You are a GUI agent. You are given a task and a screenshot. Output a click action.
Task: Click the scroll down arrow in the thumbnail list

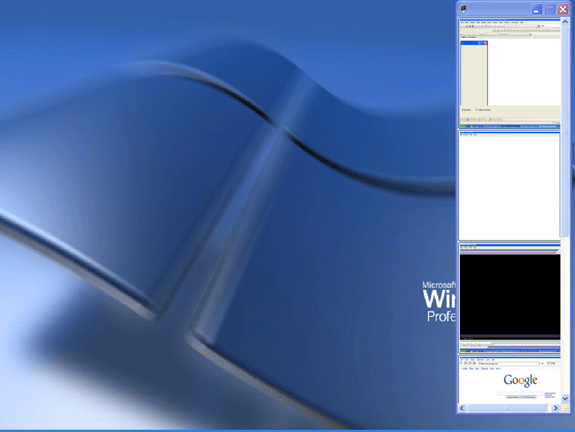coord(565,399)
